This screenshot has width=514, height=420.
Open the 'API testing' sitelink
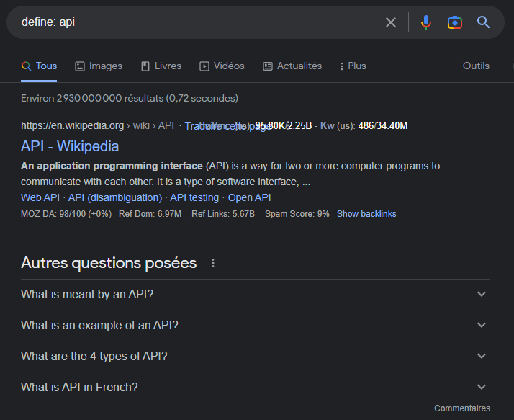(x=194, y=197)
